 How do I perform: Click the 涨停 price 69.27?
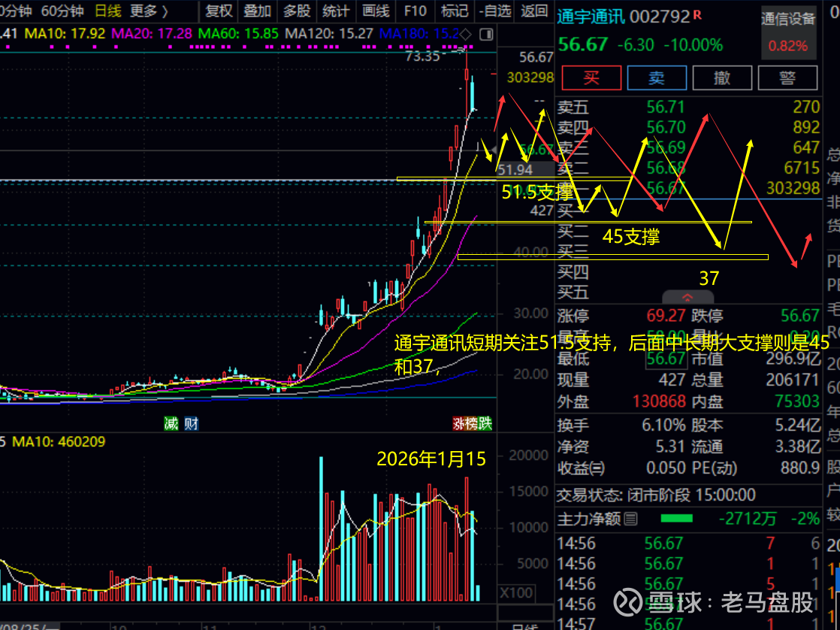click(666, 315)
